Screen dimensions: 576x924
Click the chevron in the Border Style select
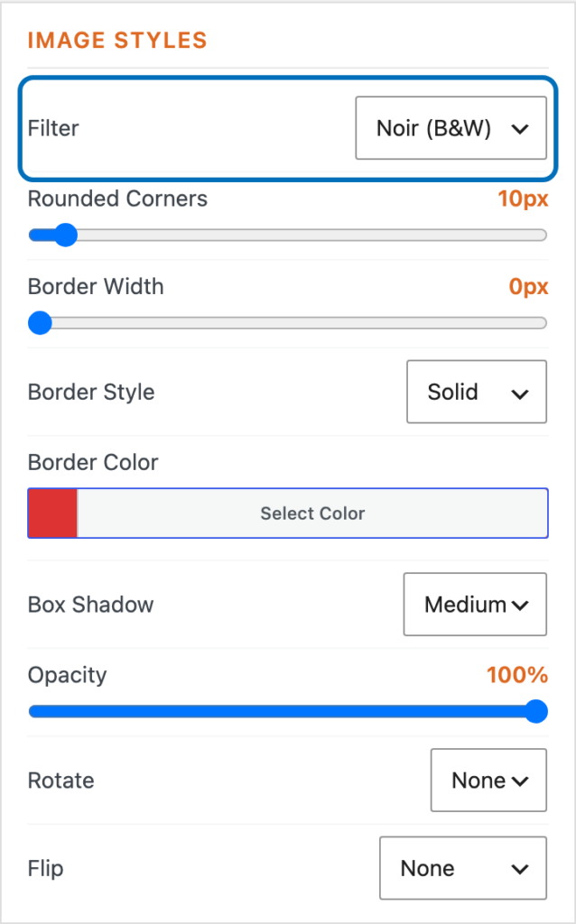[520, 393]
